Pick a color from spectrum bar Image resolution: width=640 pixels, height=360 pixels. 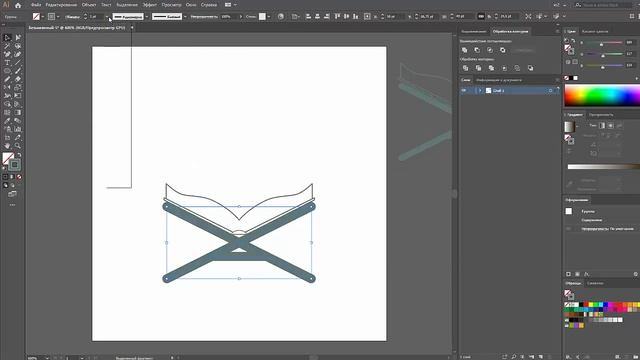coord(602,96)
